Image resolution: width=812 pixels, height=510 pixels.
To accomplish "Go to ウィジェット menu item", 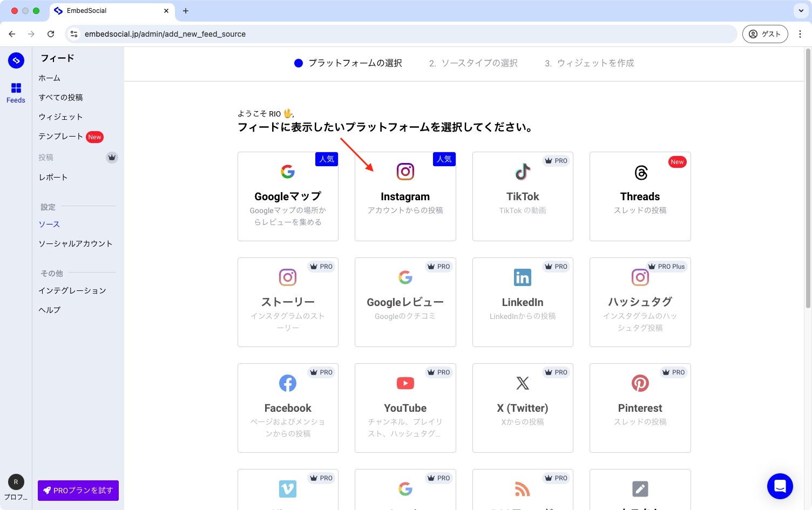I will 60,117.
